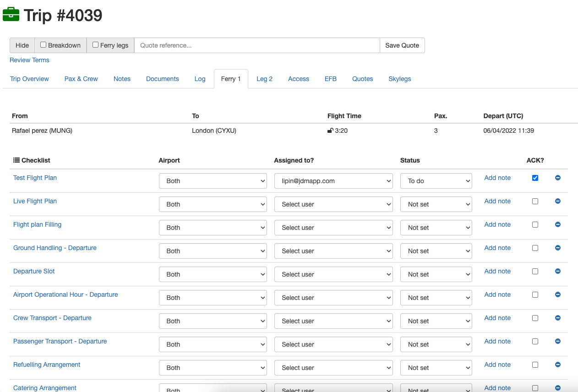Screen dimensions: 578x392
Task: Remove the Test Flight Plan checklist item
Action: point(557,178)
